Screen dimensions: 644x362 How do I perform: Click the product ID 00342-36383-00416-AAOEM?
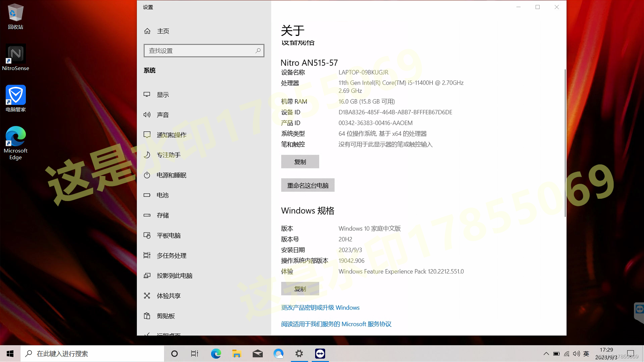pos(376,123)
